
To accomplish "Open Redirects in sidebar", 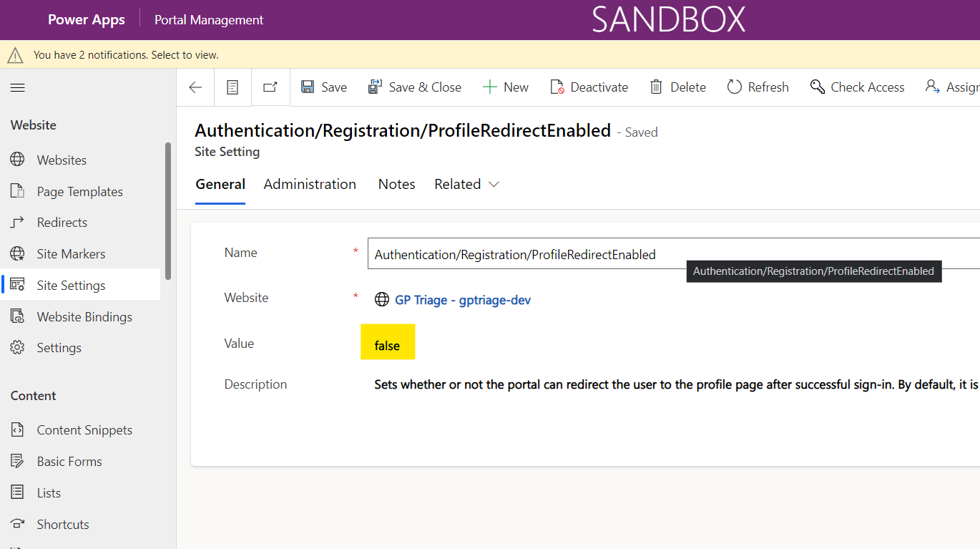I will pos(80,223).
